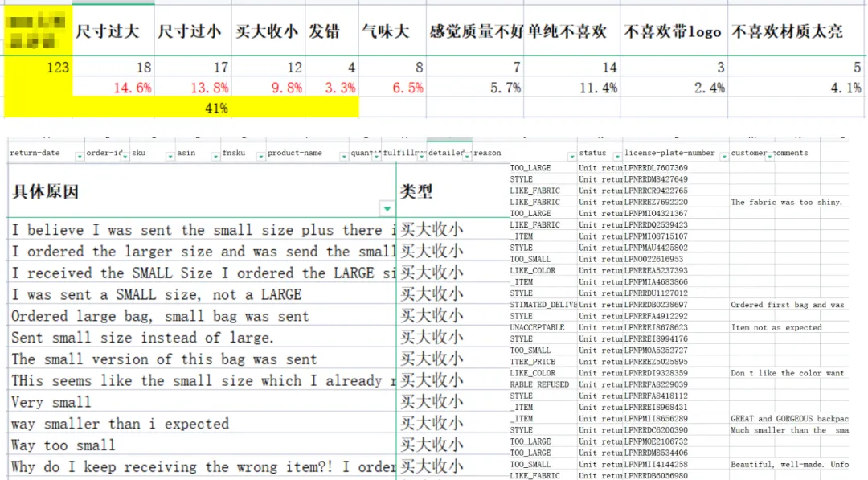Open the return-date column filter dropdown
Image resolution: width=868 pixels, height=480 pixels.
point(79,157)
